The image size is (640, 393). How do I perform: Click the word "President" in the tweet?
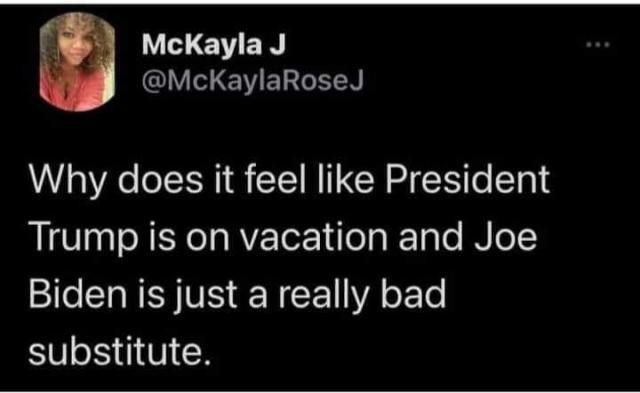point(467,178)
